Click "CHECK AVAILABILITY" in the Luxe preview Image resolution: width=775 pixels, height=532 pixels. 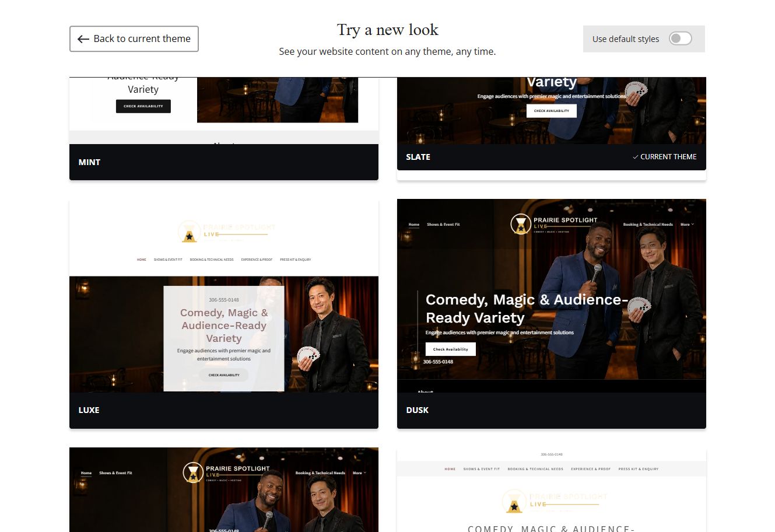coord(224,375)
